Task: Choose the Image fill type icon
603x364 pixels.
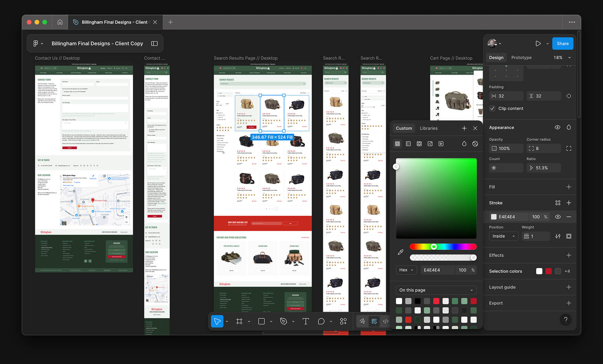Action: [x=430, y=144]
